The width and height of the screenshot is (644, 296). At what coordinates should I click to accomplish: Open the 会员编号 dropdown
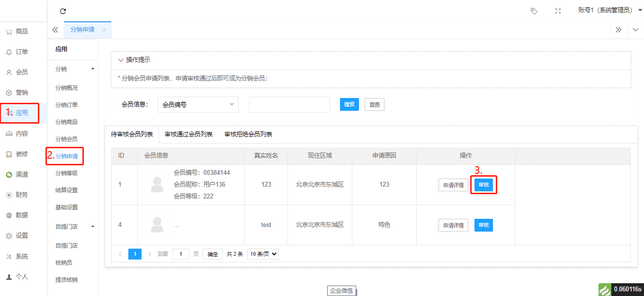[x=198, y=105]
